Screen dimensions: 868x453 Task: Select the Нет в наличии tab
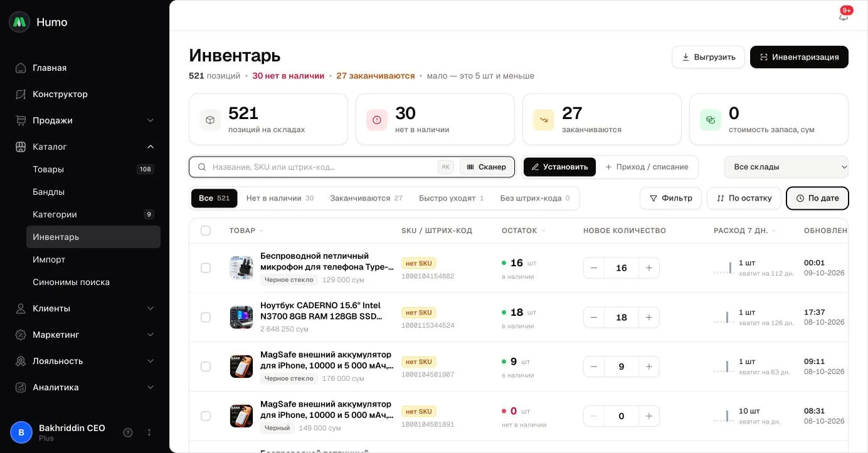coord(280,198)
